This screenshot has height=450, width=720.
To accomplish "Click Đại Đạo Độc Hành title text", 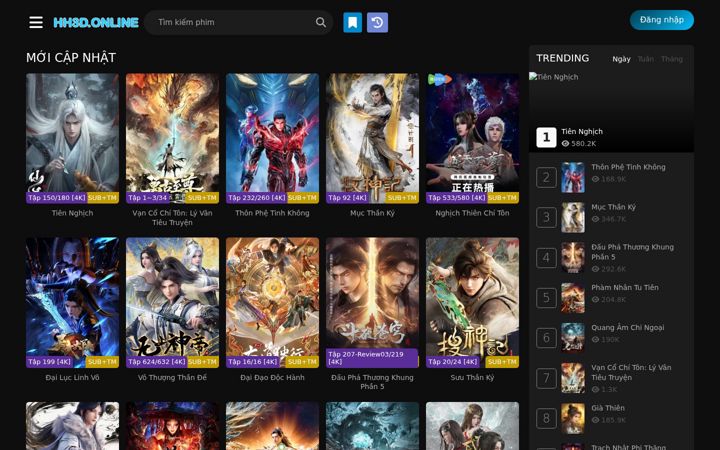I will tap(272, 377).
